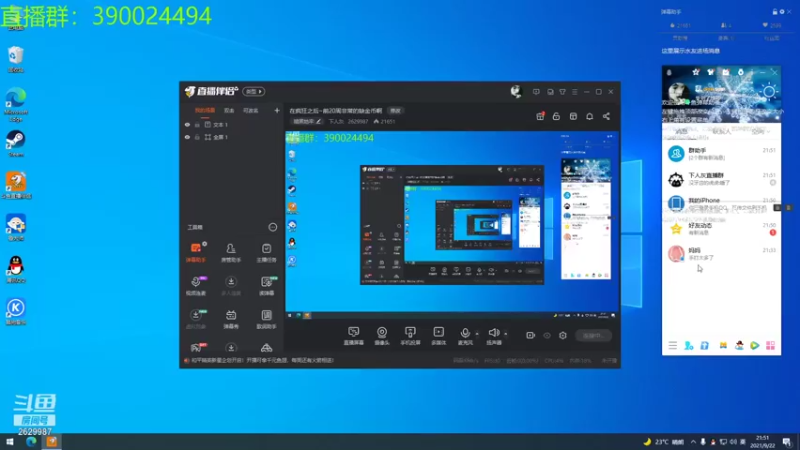This screenshot has width=800, height=450.
Task: Toggle lock on 全屏 1 layer
Action: coord(197,137)
